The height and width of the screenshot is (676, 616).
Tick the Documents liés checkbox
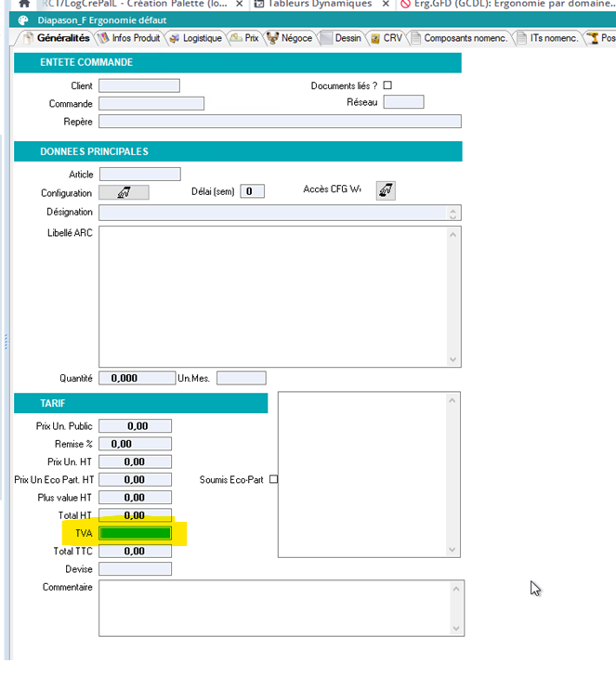387,85
